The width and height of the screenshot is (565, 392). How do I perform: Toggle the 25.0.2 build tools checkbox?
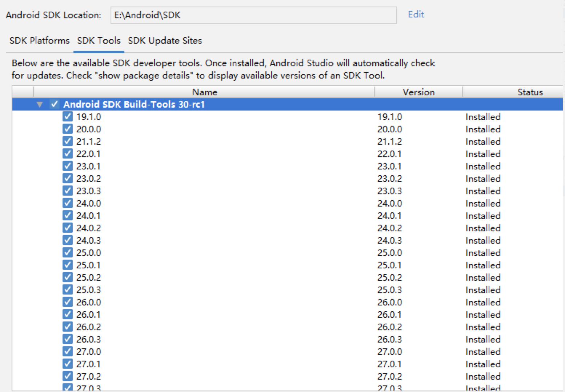point(67,277)
